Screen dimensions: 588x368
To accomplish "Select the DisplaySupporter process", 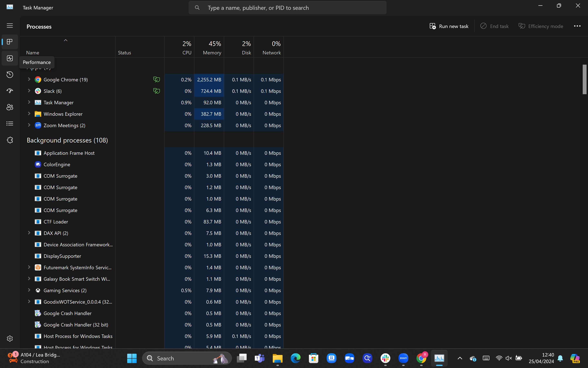I will point(152,256).
